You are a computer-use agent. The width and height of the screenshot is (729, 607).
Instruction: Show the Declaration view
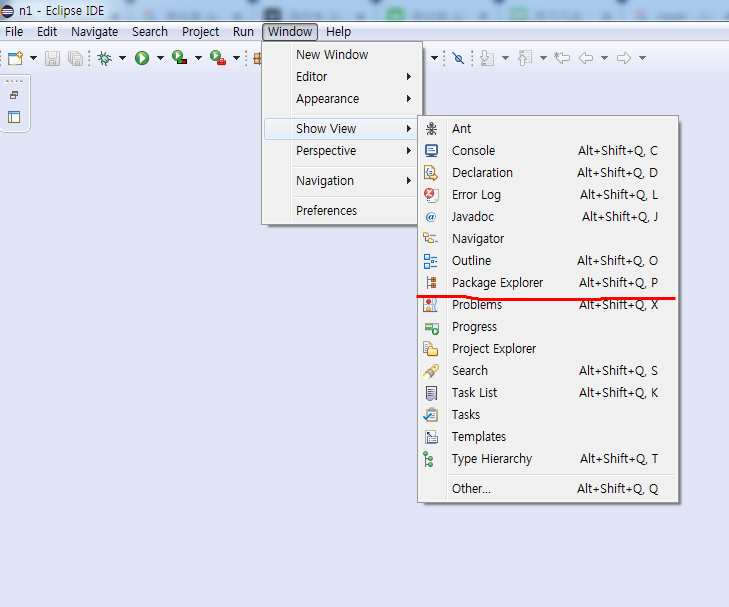pos(548,172)
